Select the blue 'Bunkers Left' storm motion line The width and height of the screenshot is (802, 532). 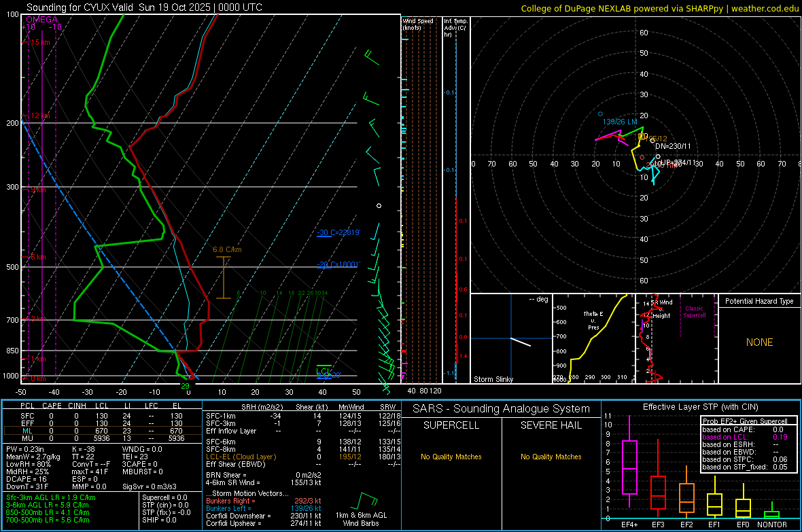264,508
